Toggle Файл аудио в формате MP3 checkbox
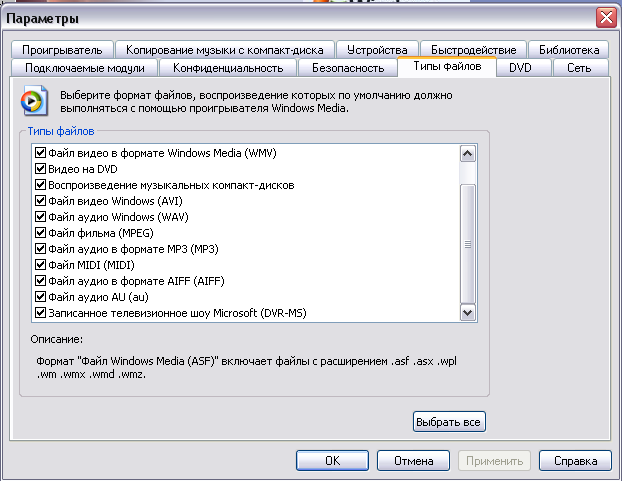The height and width of the screenshot is (481, 622). click(40, 249)
